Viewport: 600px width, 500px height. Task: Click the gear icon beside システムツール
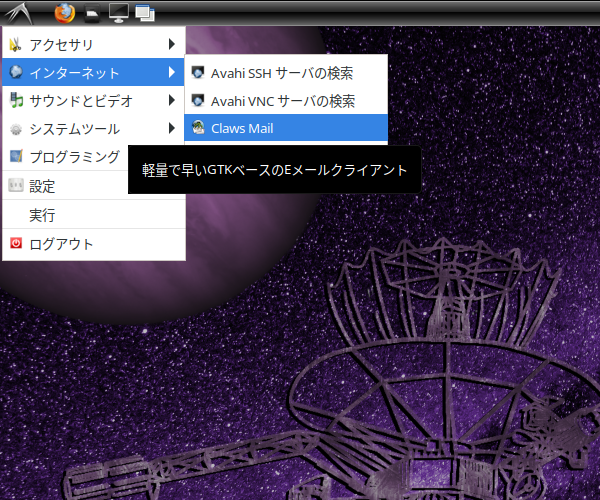pos(16,129)
